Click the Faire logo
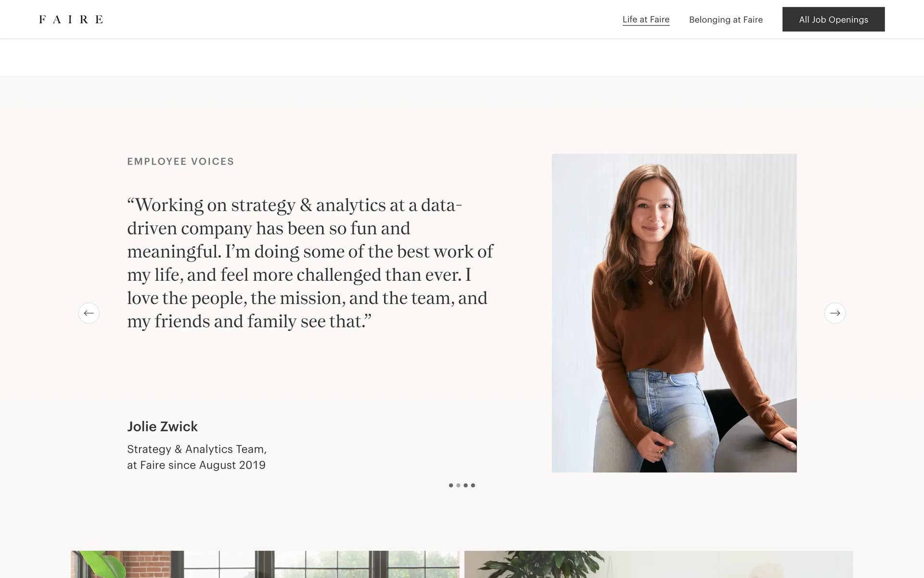The height and width of the screenshot is (578, 924). point(71,19)
